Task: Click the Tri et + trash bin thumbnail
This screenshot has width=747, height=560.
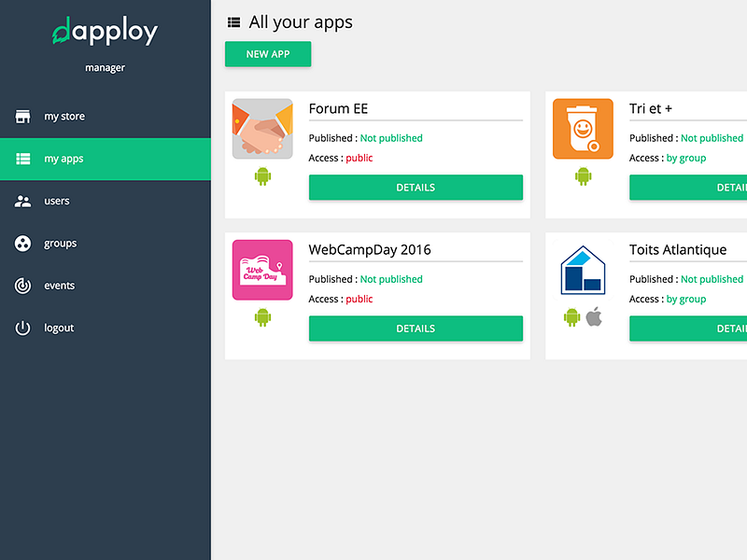Action: click(x=583, y=129)
